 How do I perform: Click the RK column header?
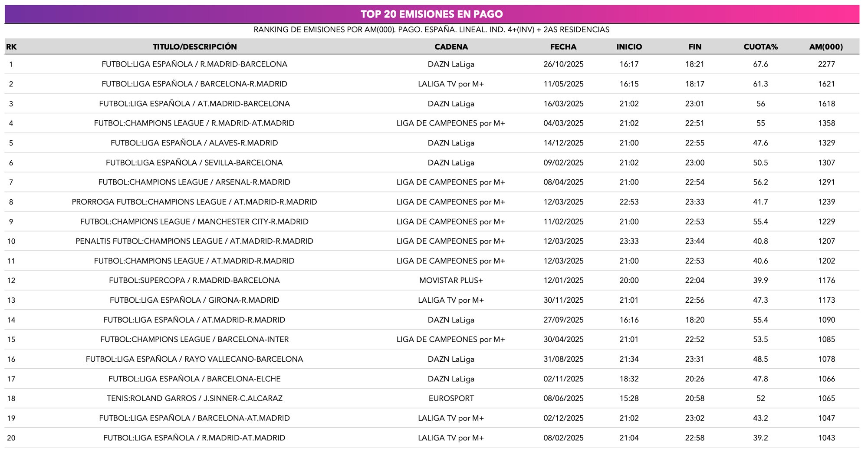(x=12, y=46)
